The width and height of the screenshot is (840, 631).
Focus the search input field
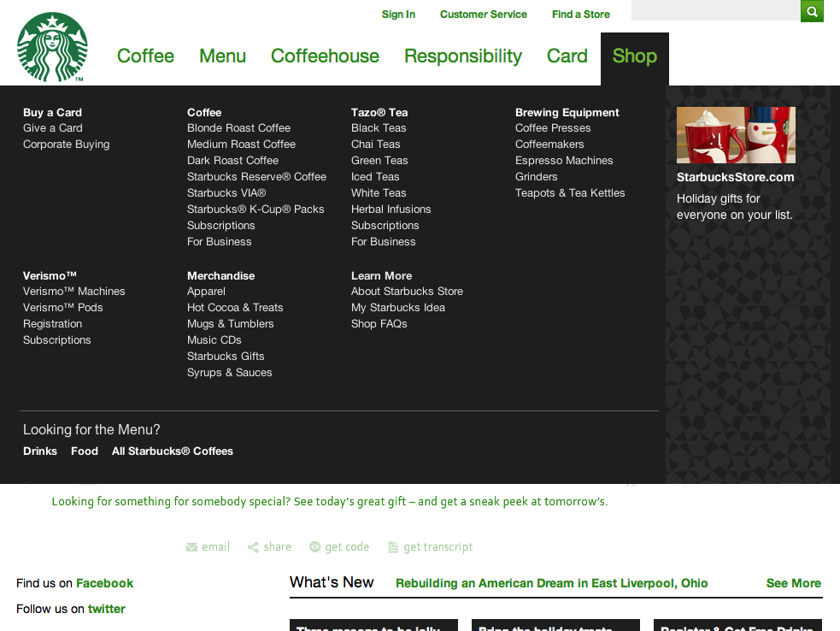pyautogui.click(x=716, y=10)
